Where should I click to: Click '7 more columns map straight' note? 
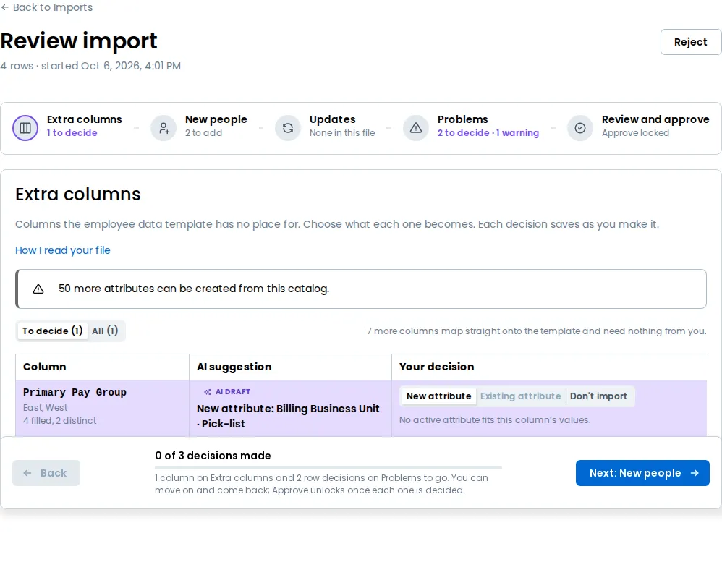(536, 331)
